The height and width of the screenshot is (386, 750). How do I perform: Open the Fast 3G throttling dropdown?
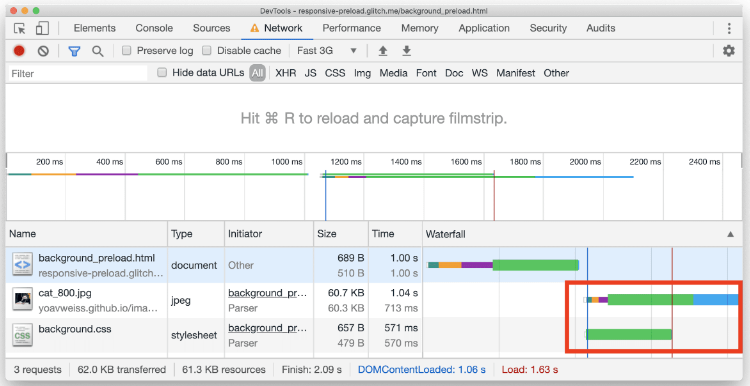327,51
